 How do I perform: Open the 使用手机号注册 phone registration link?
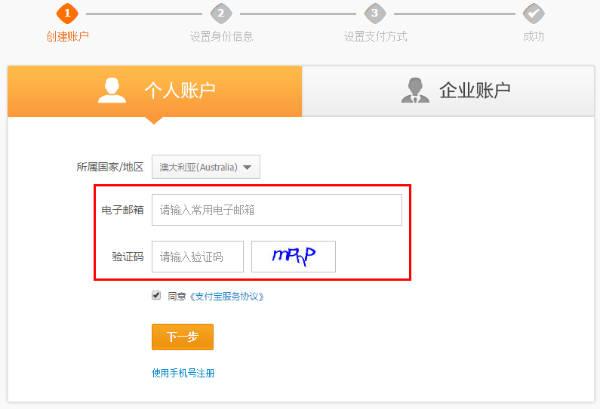[183, 373]
